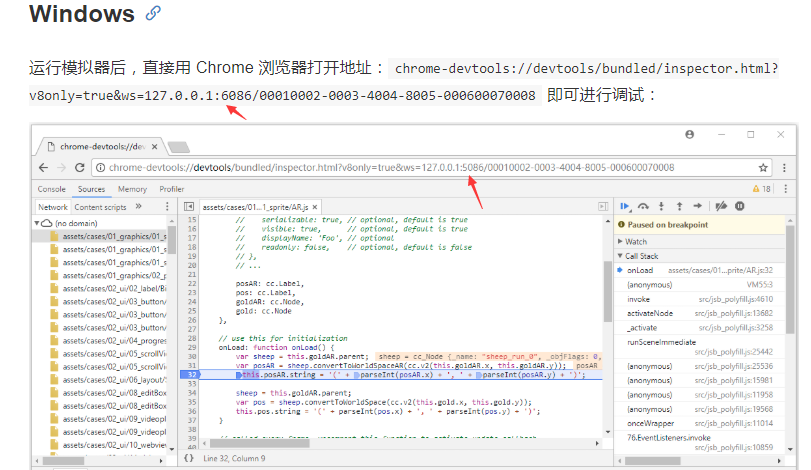Screen dimensions: 811x470
Task: Click the browser back arrow
Action: coord(43,168)
